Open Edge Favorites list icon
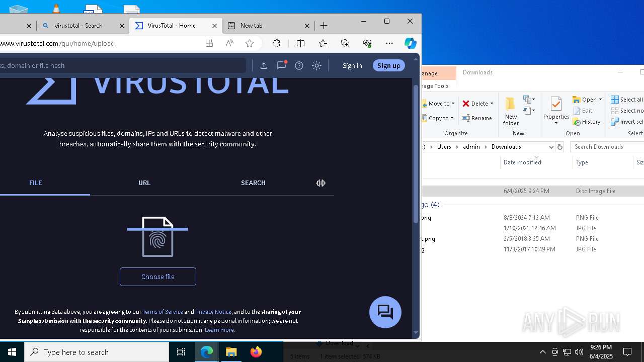 click(x=323, y=43)
